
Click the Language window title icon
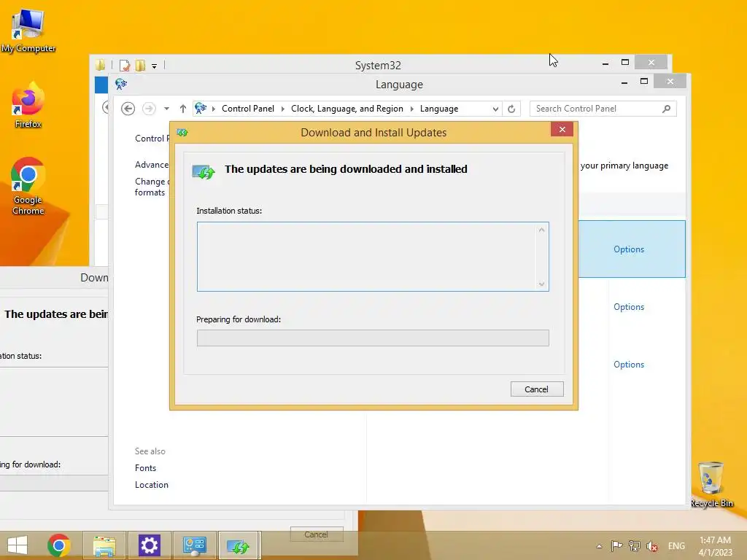click(x=121, y=85)
